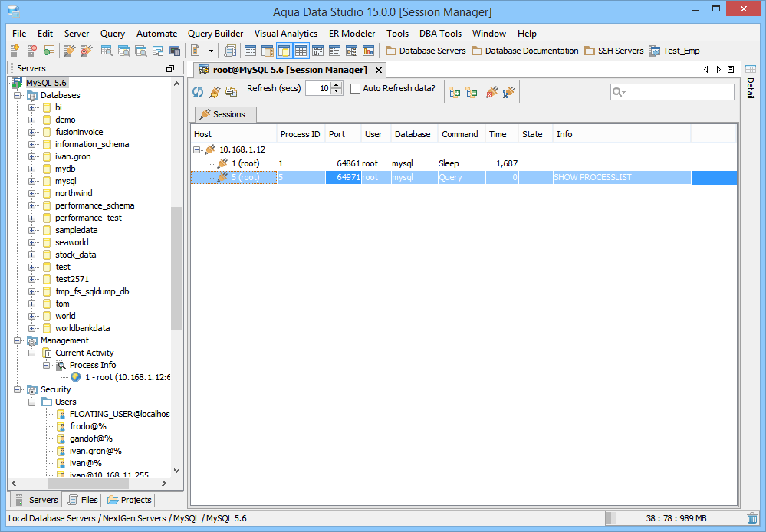The image size is (766, 532).
Task: Click the memory usage indicator bar
Action: point(675,518)
